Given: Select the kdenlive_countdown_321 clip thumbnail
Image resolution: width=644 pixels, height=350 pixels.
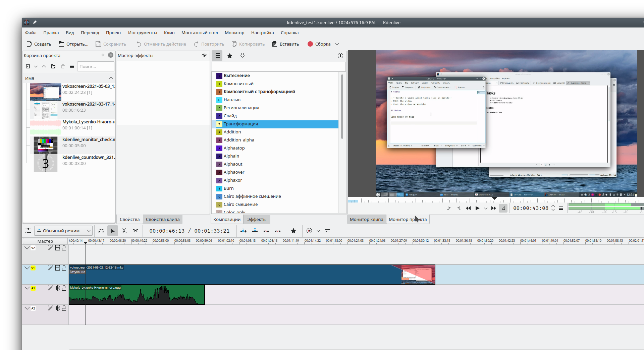Looking at the screenshot, I should (x=45, y=163).
